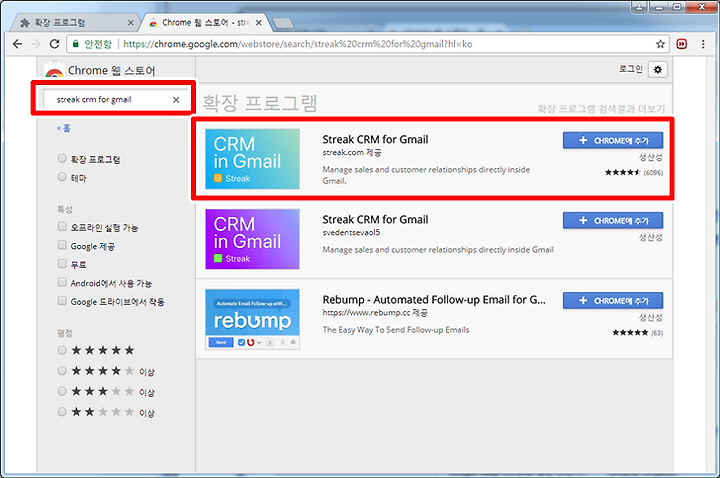Open Streak CRM for Gmail by streak.com title
This screenshot has height=478, width=720.
pos(375,140)
